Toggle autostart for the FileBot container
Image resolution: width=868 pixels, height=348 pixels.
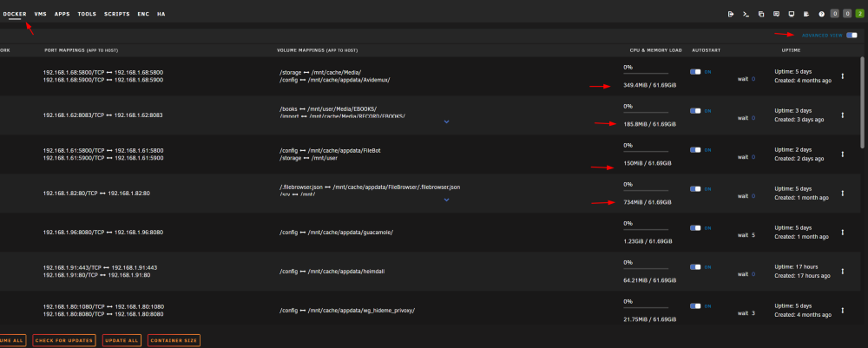[x=695, y=150]
